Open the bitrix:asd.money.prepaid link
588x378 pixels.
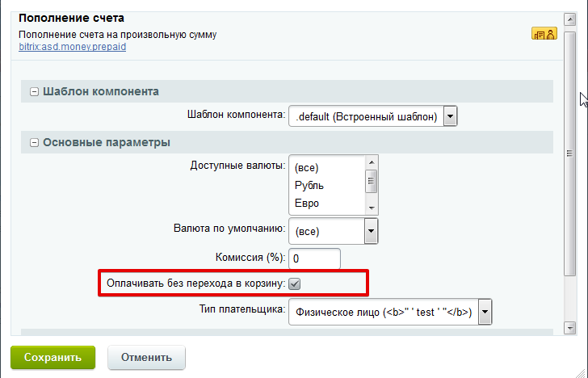pos(73,47)
